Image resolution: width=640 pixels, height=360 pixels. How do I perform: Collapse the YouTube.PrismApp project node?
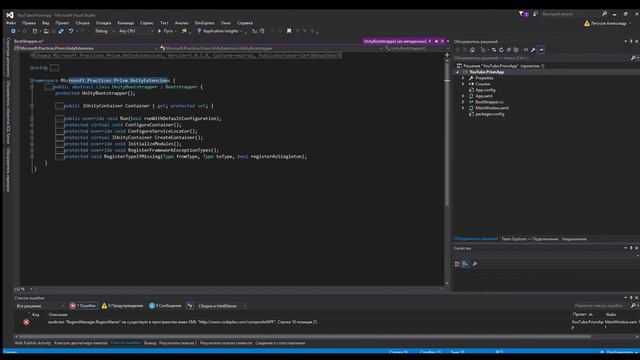[x=458, y=72]
